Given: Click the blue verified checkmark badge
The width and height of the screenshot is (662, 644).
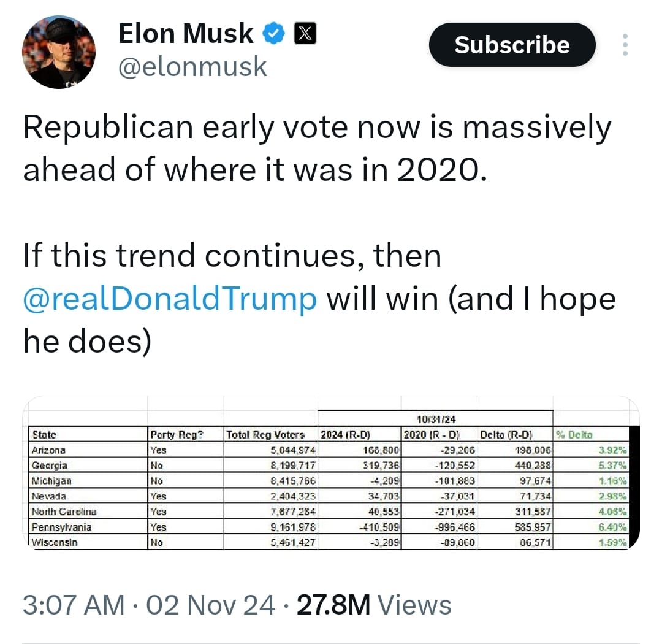Looking at the screenshot, I should [x=273, y=35].
